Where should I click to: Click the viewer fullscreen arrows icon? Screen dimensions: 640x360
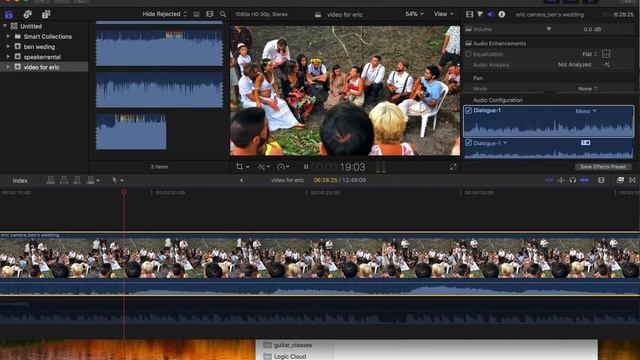[x=453, y=167]
